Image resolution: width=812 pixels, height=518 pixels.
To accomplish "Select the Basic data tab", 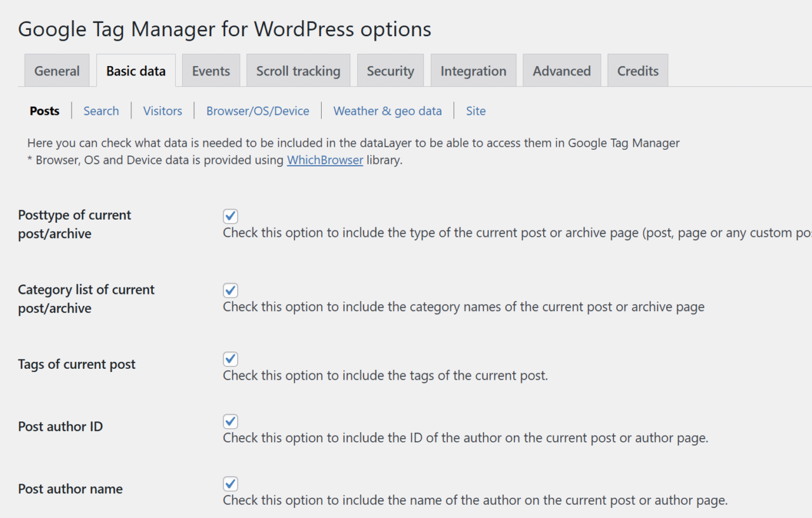I will point(136,70).
